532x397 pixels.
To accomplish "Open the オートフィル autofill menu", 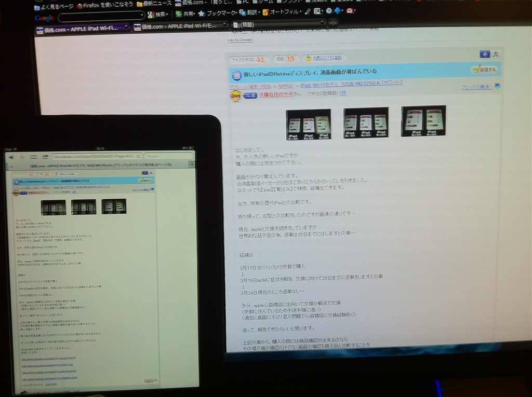I will (x=282, y=12).
